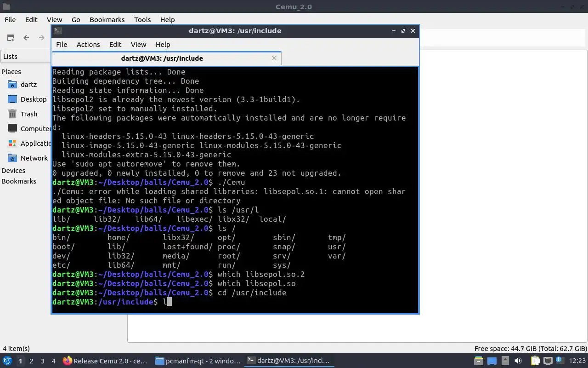Click the volume speaker icon in tray
This screenshot has width=588, height=368.
(518, 361)
